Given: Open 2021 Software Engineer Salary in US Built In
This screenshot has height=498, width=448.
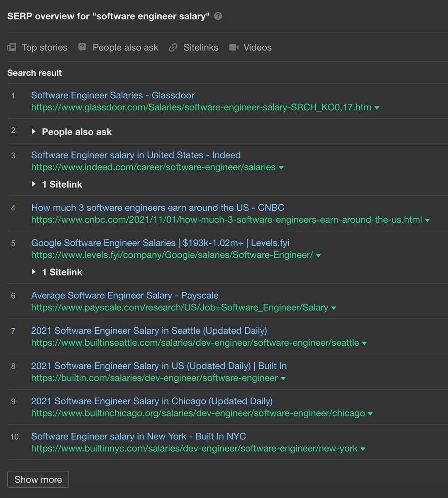Looking at the screenshot, I should coord(159,366).
